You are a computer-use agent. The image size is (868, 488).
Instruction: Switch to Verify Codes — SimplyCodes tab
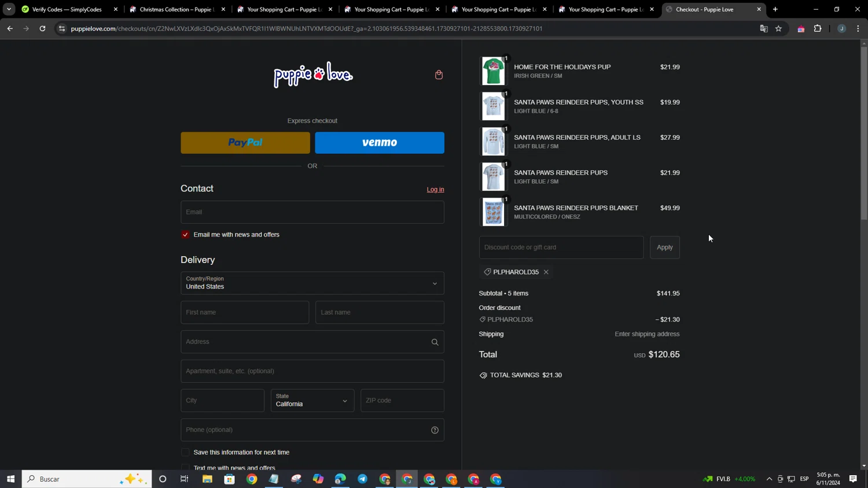pos(67,9)
